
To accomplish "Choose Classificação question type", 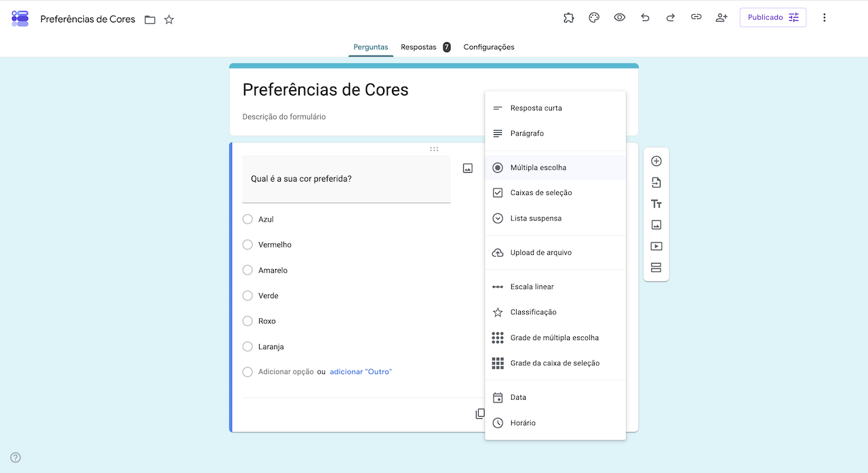I will (555, 312).
